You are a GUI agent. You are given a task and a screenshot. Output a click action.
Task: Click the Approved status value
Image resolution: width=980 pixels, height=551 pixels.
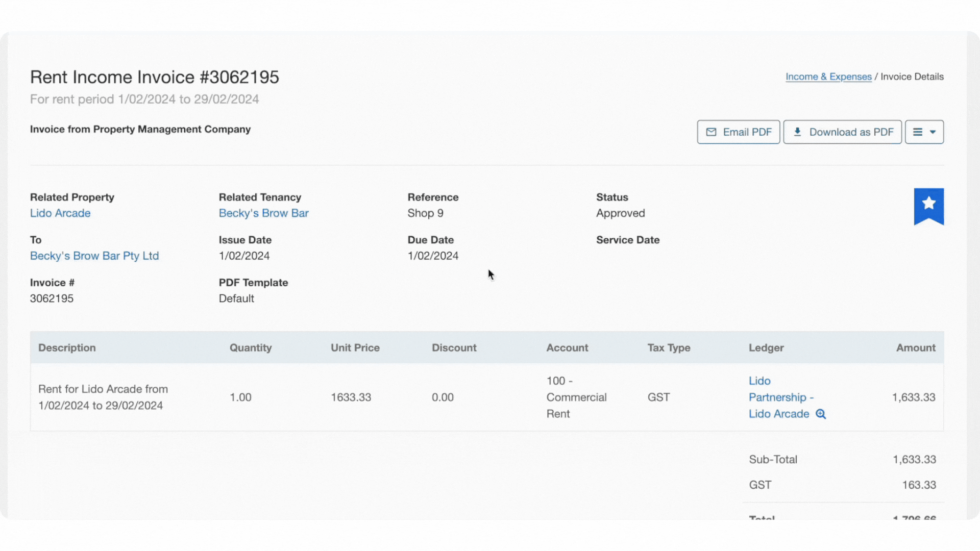click(620, 213)
